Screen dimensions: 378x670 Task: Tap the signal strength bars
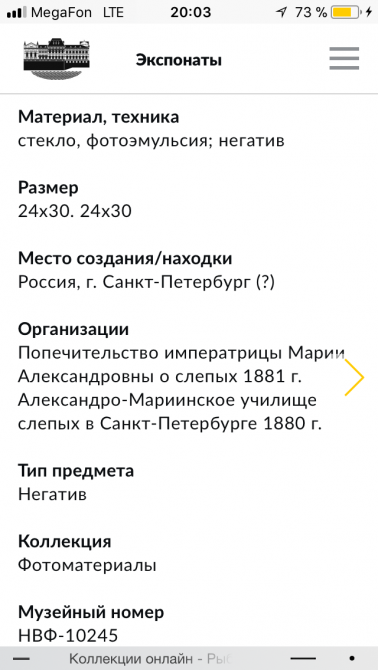coord(17,13)
